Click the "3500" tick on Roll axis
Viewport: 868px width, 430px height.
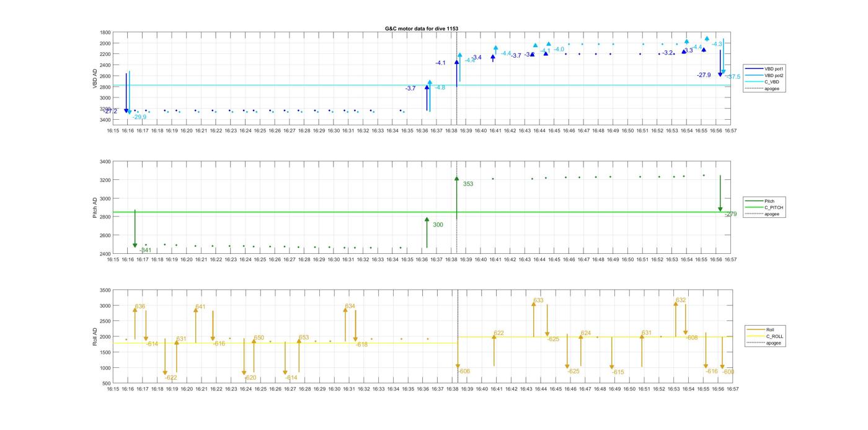[105, 290]
